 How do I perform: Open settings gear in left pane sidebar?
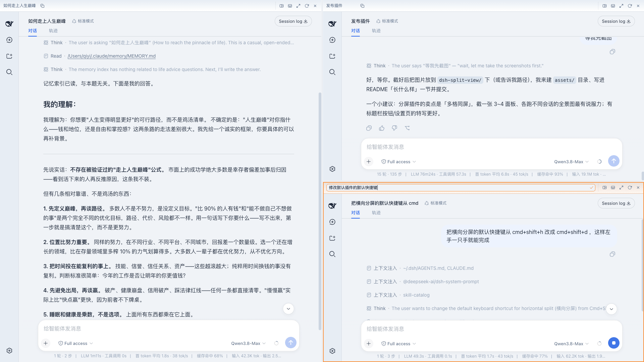[9, 351]
